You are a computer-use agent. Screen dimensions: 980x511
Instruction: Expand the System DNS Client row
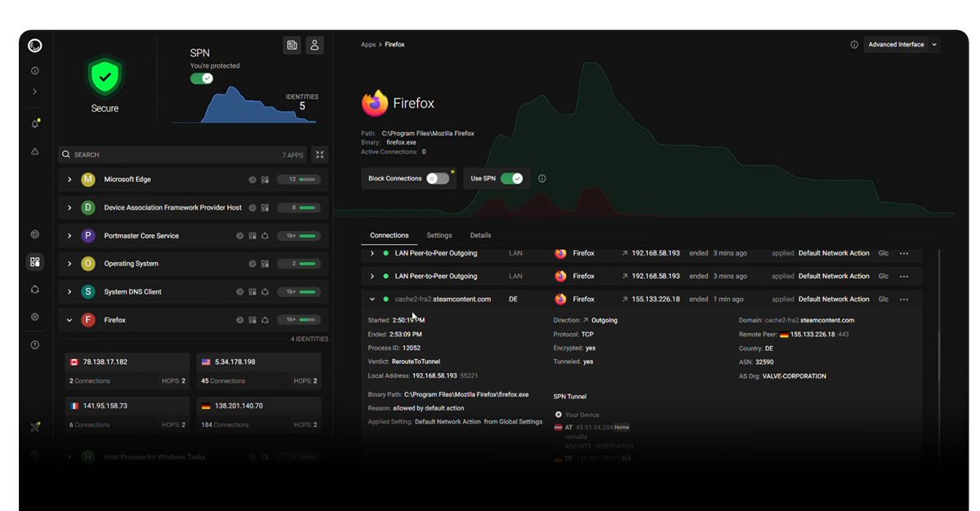point(69,292)
